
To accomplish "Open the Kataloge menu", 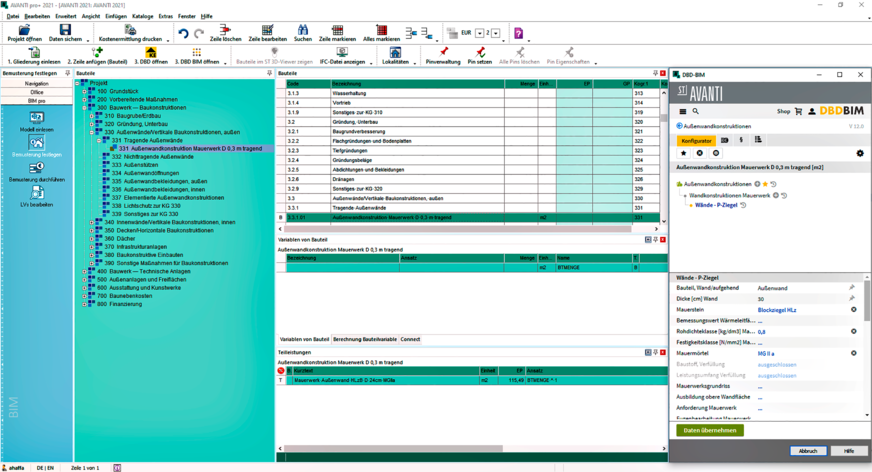I will [143, 16].
